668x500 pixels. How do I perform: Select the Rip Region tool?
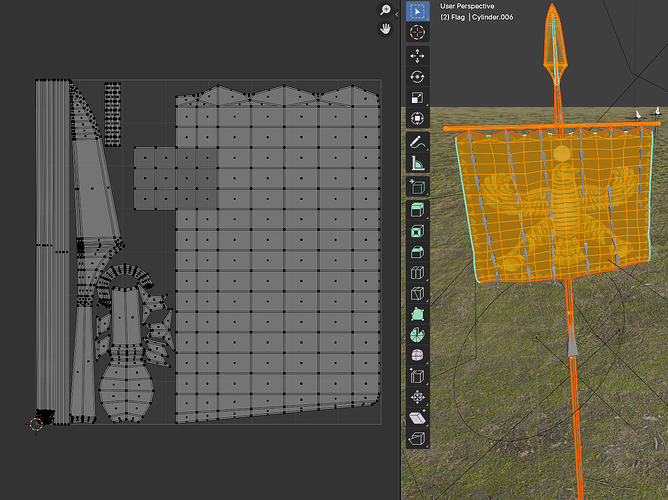pos(418,439)
